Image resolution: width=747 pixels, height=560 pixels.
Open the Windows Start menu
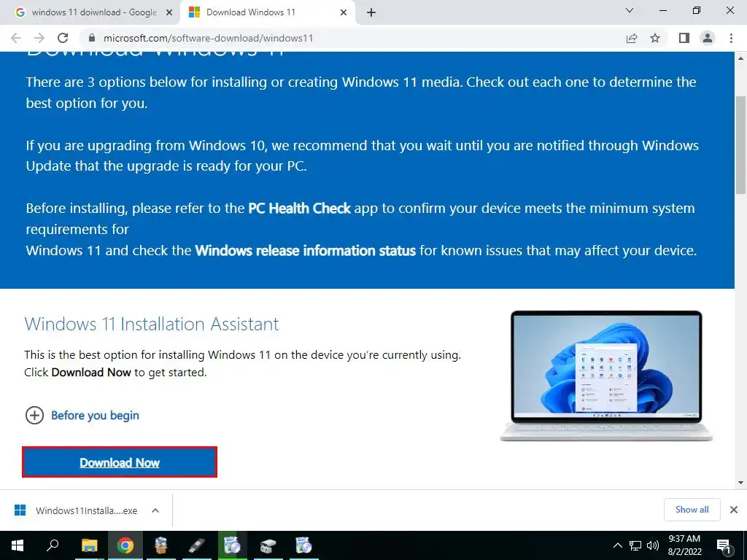click(x=18, y=545)
